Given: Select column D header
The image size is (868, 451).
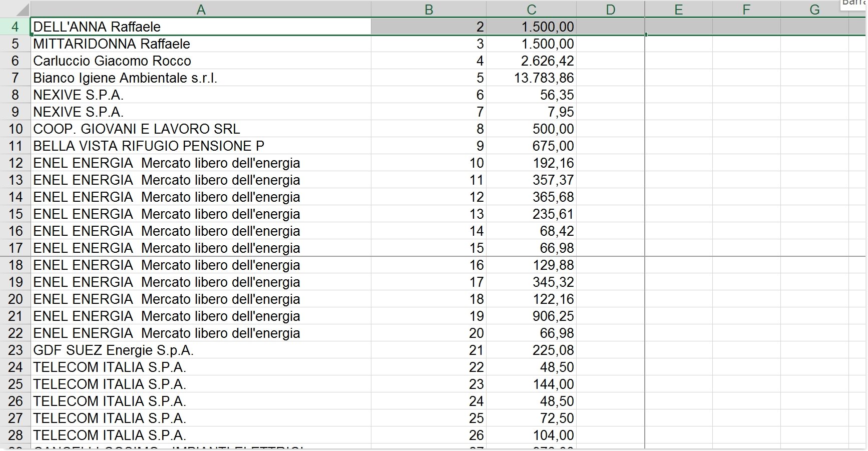Looking at the screenshot, I should (x=611, y=10).
